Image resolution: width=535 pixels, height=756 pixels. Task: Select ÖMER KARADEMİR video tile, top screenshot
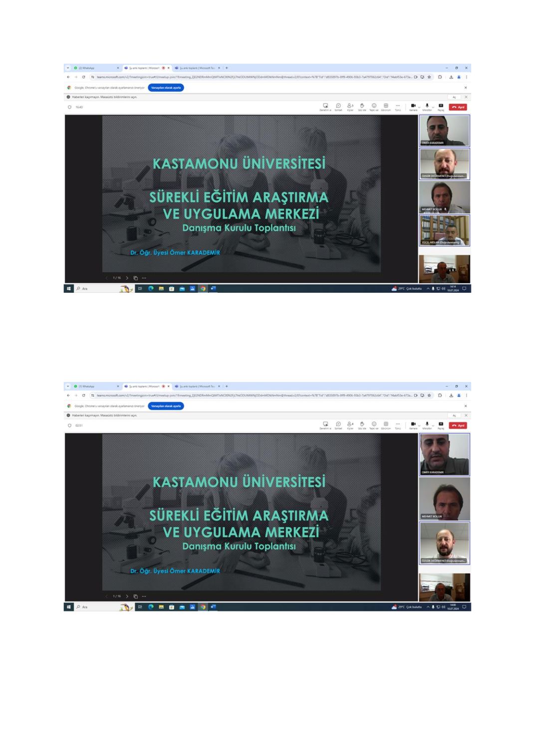tap(444, 131)
